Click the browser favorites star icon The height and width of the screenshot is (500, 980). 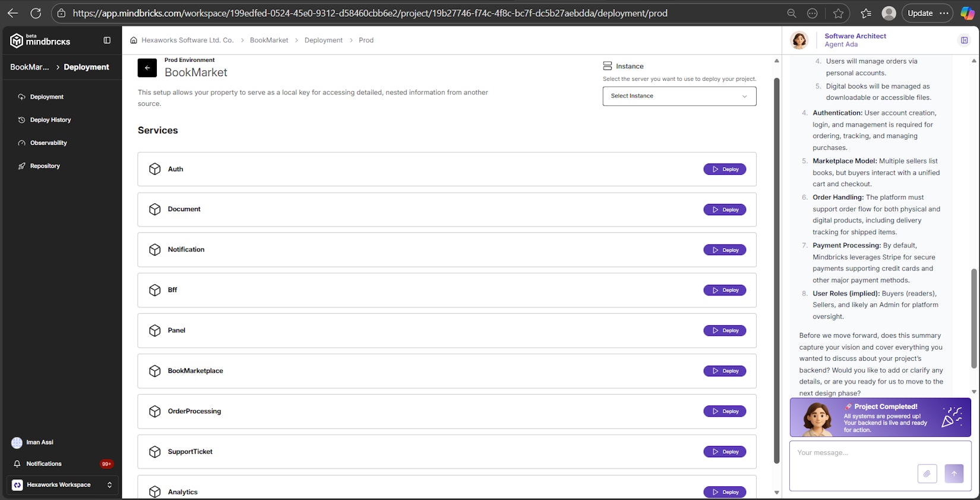click(x=838, y=13)
